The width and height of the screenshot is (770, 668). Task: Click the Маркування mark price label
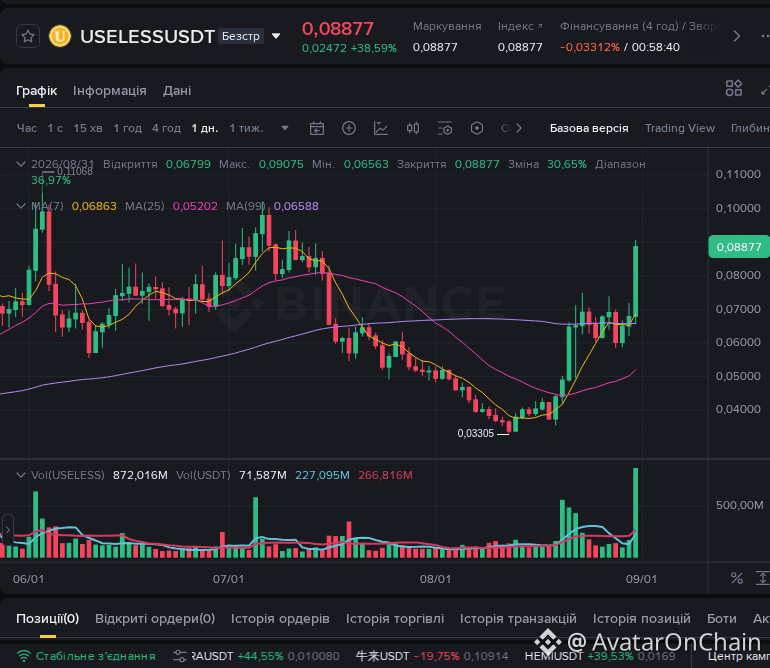[x=447, y=26]
